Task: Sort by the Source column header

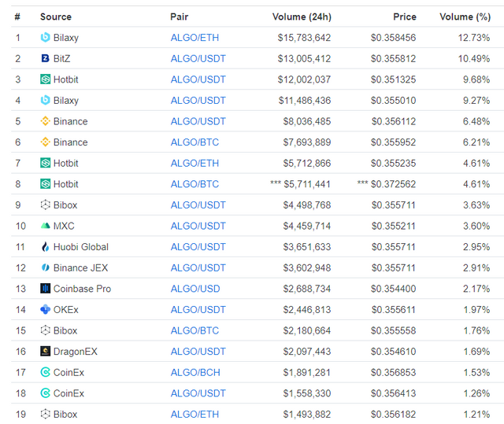Action: [x=56, y=17]
